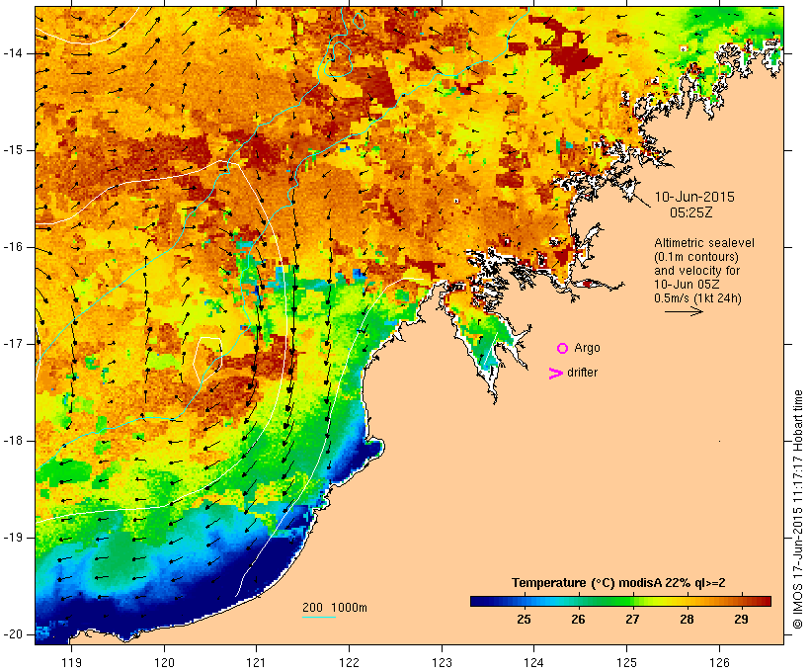
Task: Click the 25 label on temperature scale
Action: click(524, 619)
